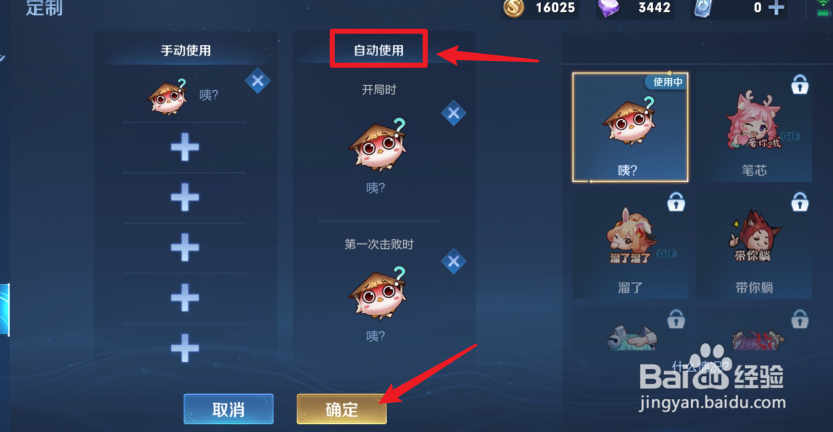
Task: Remove the 第一次击败时 auto emote with X
Action: (453, 261)
